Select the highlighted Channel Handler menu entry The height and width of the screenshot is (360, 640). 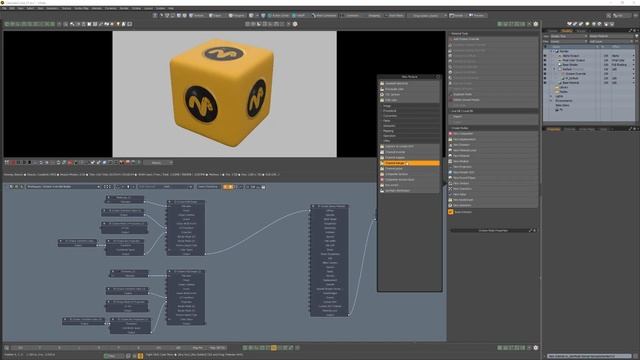click(410, 163)
